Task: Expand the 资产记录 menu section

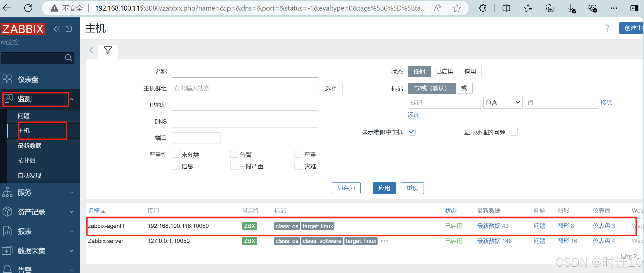Action: pos(40,212)
